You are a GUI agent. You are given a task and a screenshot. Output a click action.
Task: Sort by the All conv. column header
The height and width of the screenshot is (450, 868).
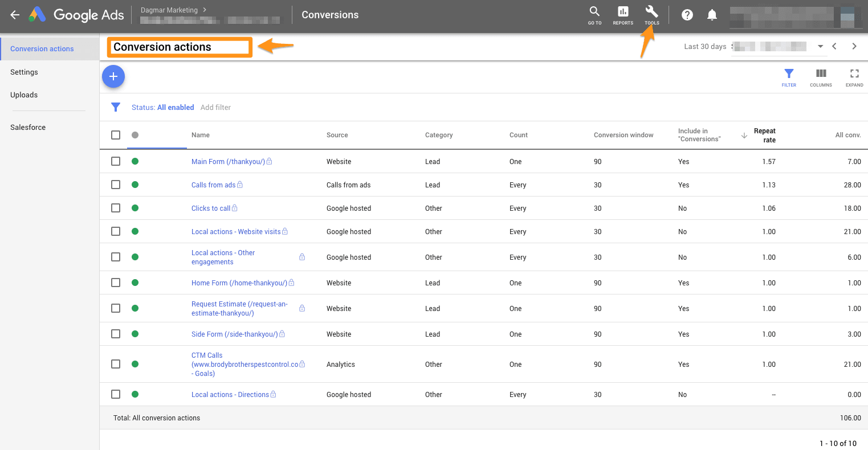[848, 135]
